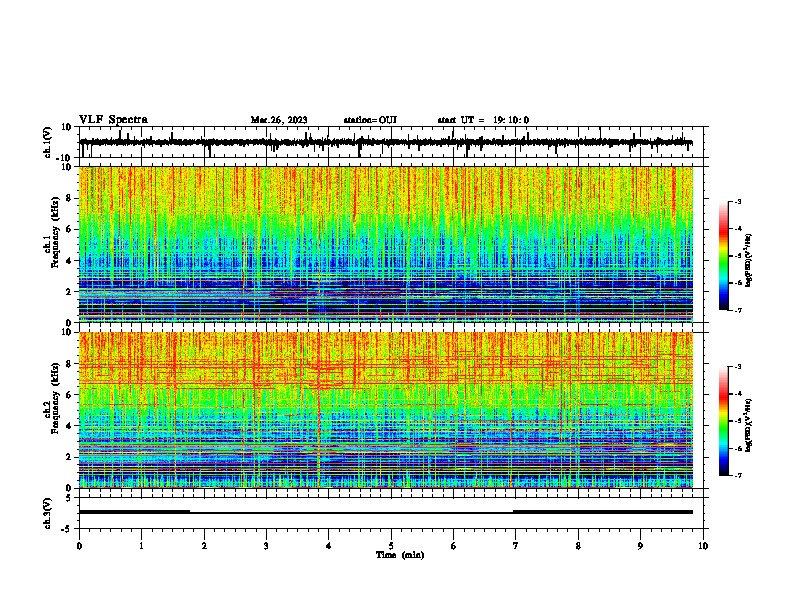The height and width of the screenshot is (612, 792).
Task: Click the "4" kHz tick of ch.1 spectrogram
Action: 69,261
